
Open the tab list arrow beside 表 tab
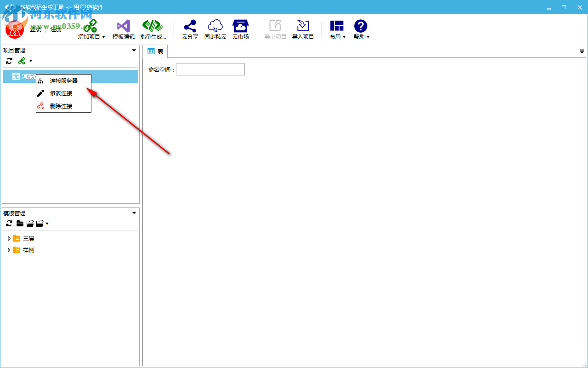click(x=582, y=52)
